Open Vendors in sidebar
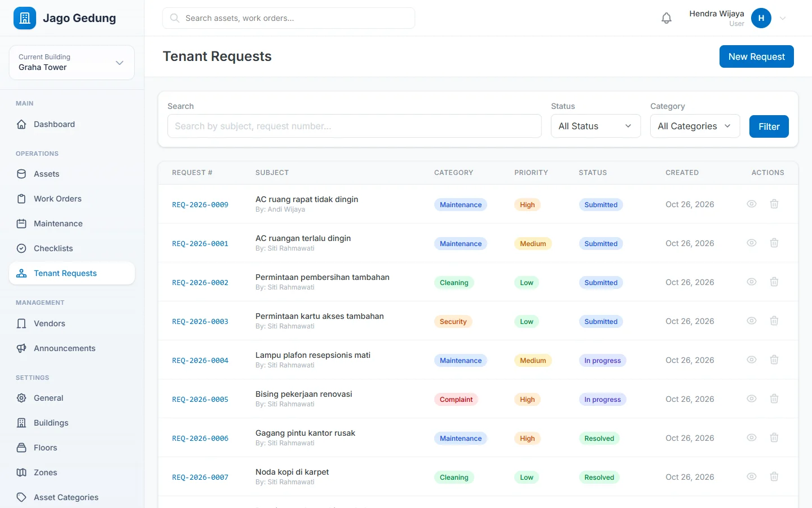812x508 pixels. tap(72, 323)
